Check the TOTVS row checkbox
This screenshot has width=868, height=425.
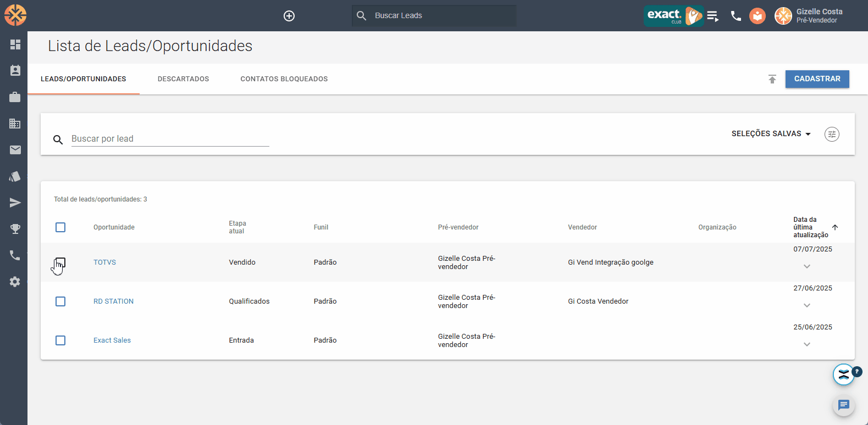click(x=60, y=262)
